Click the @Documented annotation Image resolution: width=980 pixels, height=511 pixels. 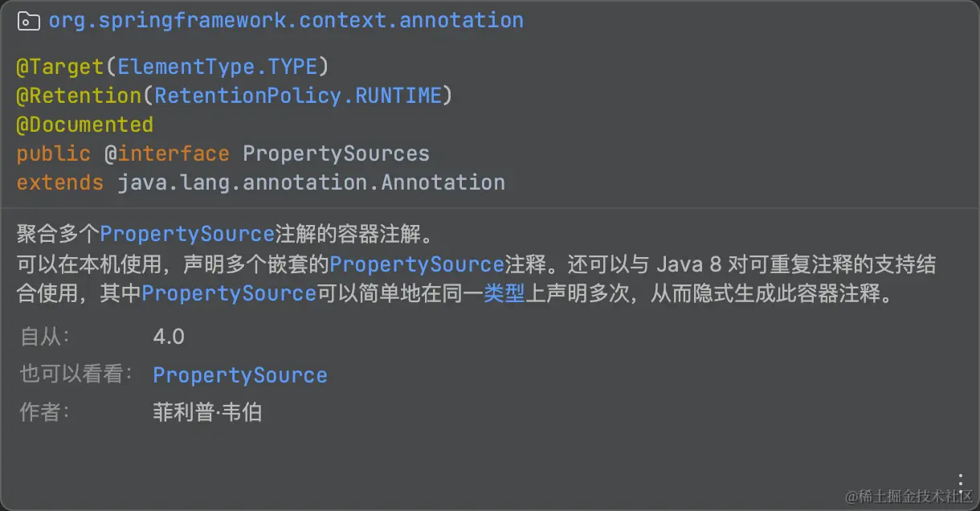[x=84, y=125]
